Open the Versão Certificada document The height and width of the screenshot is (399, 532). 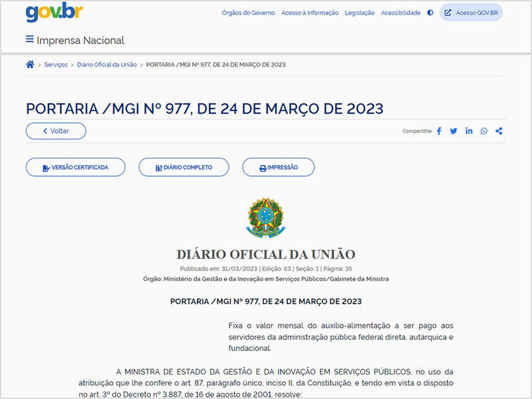pos(75,168)
